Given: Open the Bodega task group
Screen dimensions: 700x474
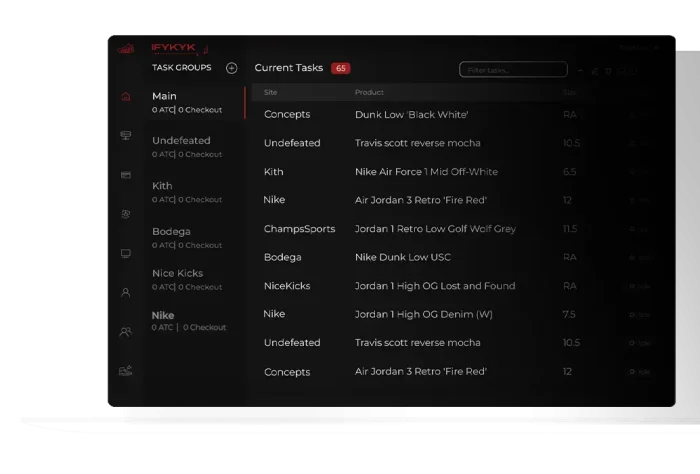Looking at the screenshot, I should (190, 237).
